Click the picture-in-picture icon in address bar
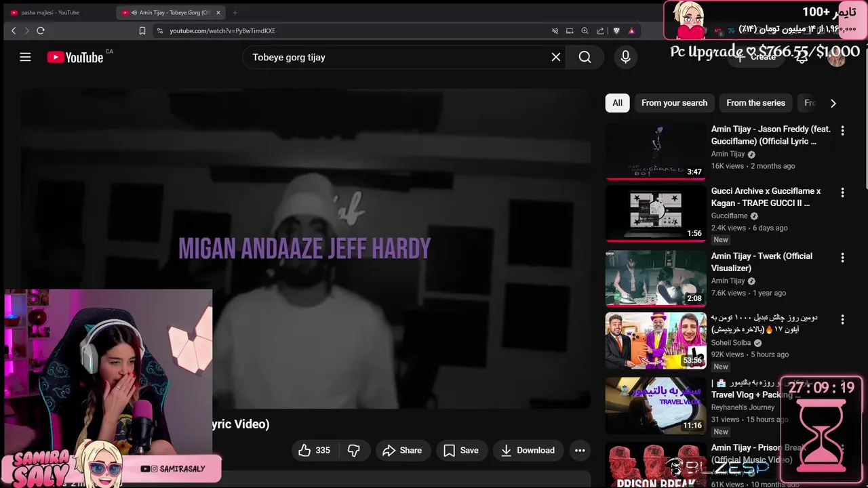Image resolution: width=868 pixels, height=488 pixels. tap(570, 30)
